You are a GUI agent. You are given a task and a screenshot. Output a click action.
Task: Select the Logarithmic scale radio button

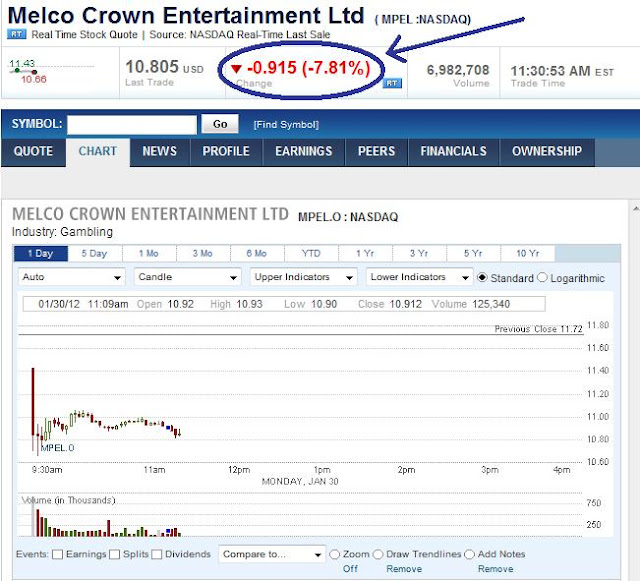[542, 278]
